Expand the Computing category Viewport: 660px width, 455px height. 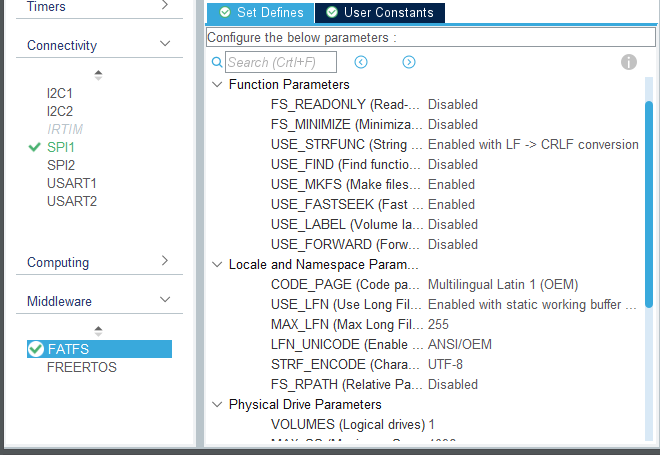coord(165,261)
